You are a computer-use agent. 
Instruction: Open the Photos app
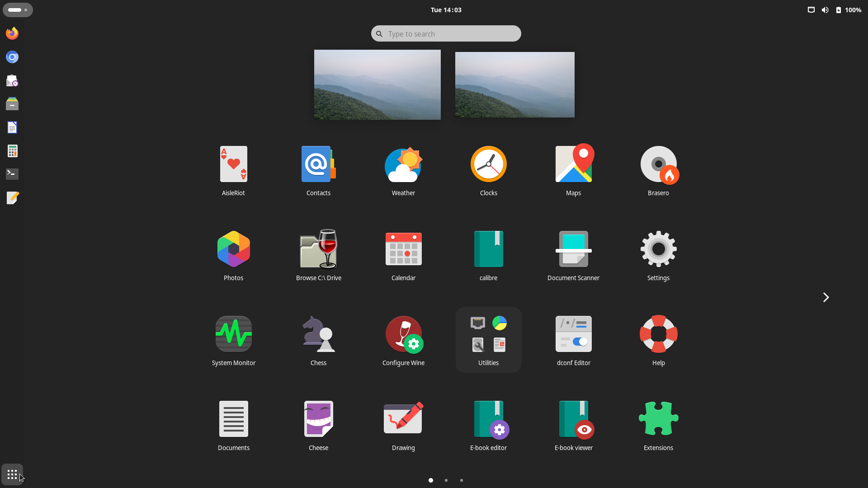[x=233, y=255]
